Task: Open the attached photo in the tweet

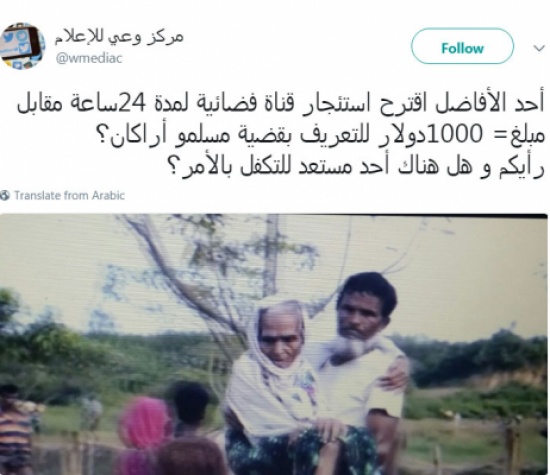Action: tap(274, 344)
